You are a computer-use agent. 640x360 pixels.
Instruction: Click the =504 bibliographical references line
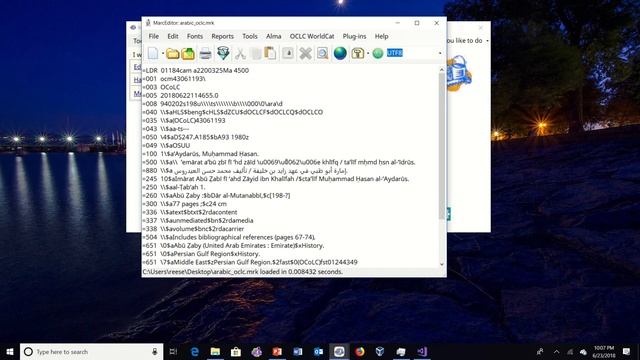click(229, 237)
